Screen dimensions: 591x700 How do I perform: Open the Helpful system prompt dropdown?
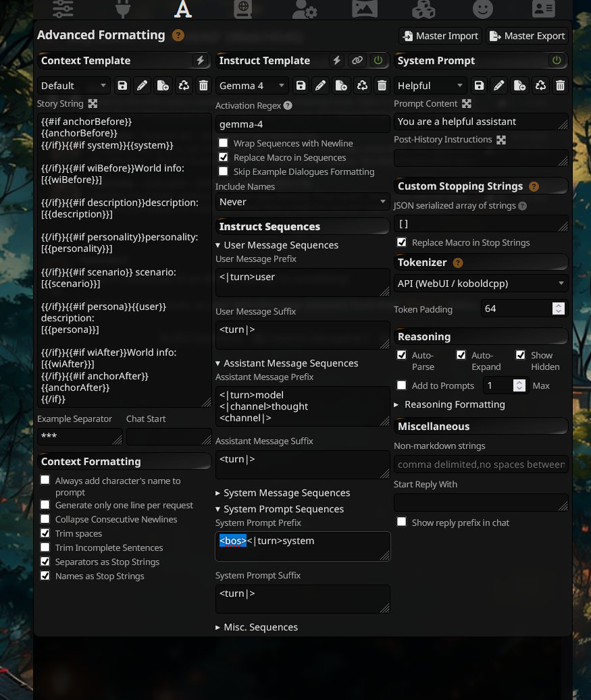pos(430,85)
